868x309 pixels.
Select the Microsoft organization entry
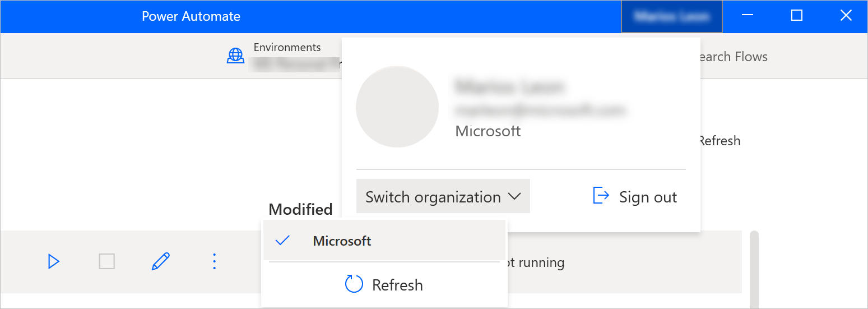[342, 241]
